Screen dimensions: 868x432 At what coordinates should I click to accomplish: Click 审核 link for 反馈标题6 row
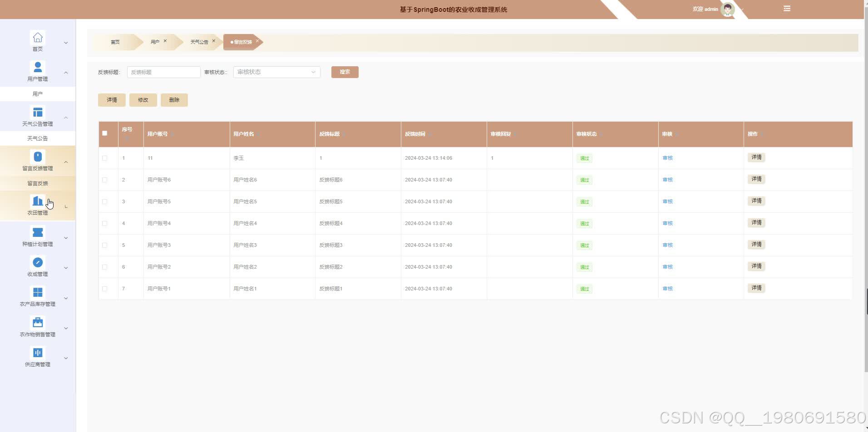coord(668,180)
